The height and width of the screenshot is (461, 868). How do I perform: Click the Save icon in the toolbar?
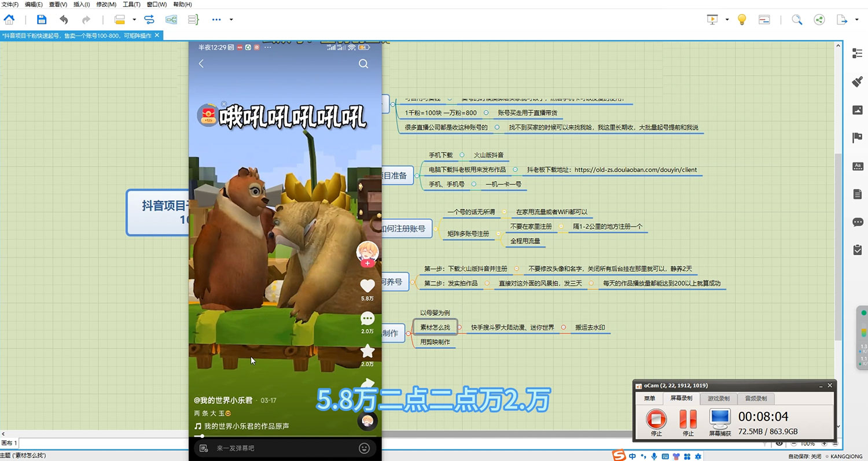point(41,19)
